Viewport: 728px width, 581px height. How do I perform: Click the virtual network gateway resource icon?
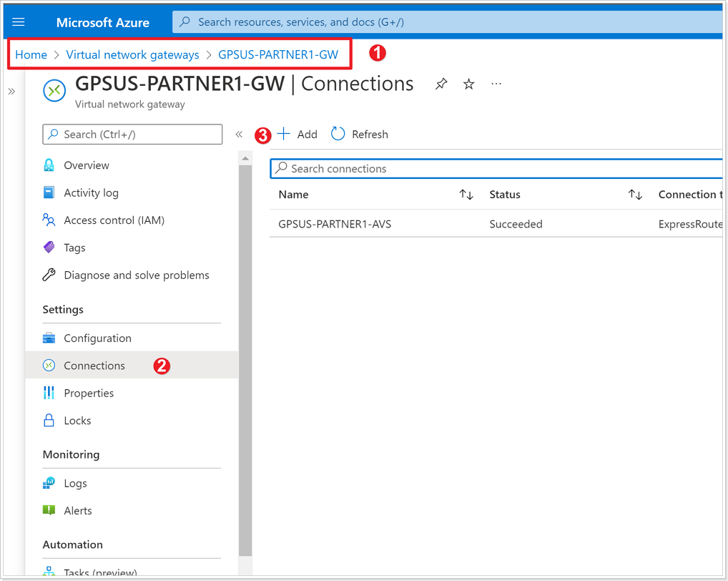pos(54,91)
